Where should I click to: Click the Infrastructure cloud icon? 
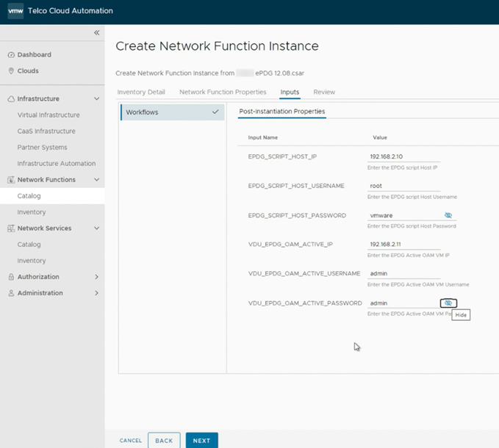pos(11,99)
